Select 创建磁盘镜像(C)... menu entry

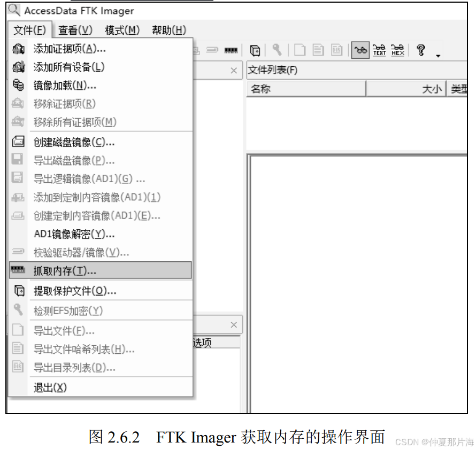(101, 142)
